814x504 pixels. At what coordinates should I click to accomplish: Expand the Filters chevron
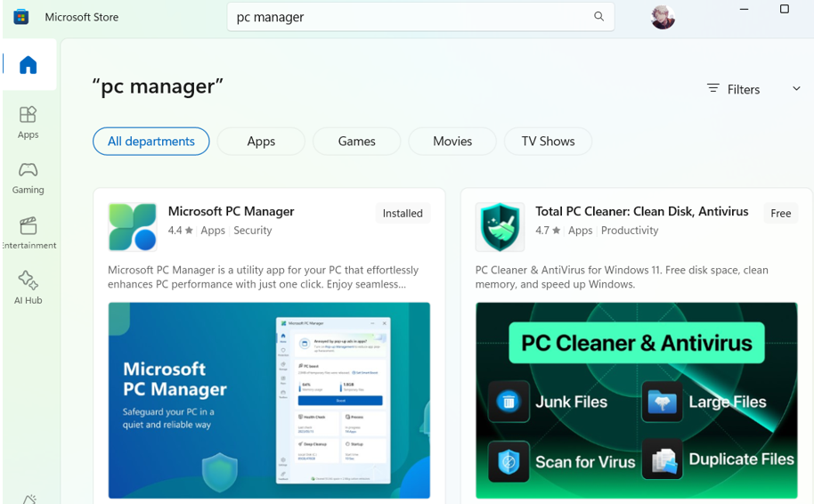pyautogui.click(x=796, y=89)
